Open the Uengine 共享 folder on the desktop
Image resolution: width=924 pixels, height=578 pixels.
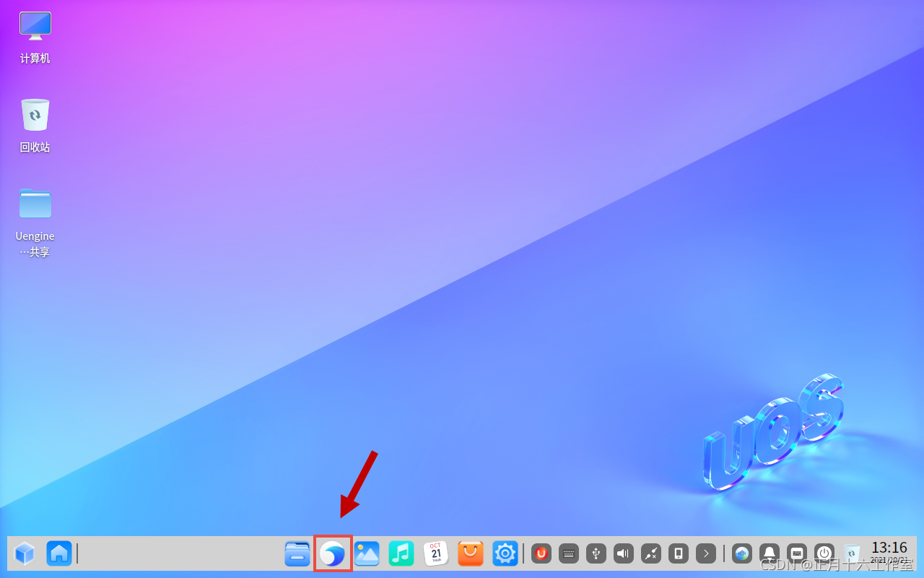[x=35, y=203]
